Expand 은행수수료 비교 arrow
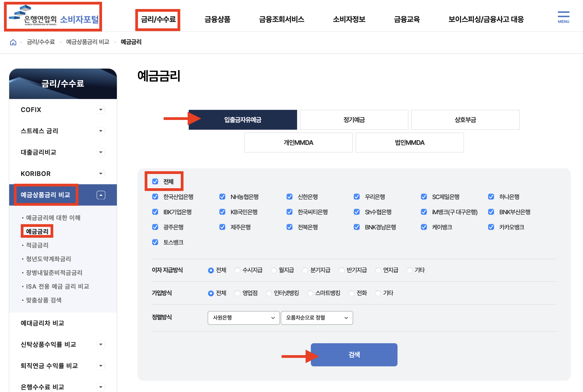Screen dimensions: 583x392 coord(101,387)
